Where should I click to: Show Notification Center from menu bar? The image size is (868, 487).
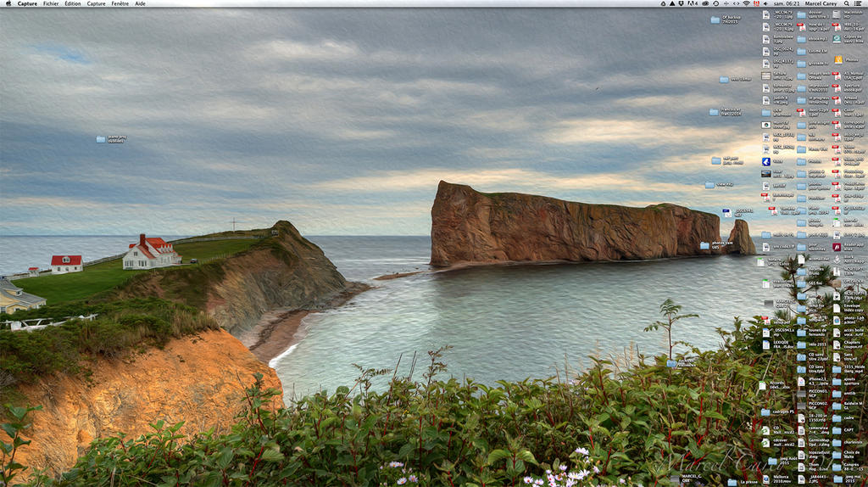coord(859,4)
